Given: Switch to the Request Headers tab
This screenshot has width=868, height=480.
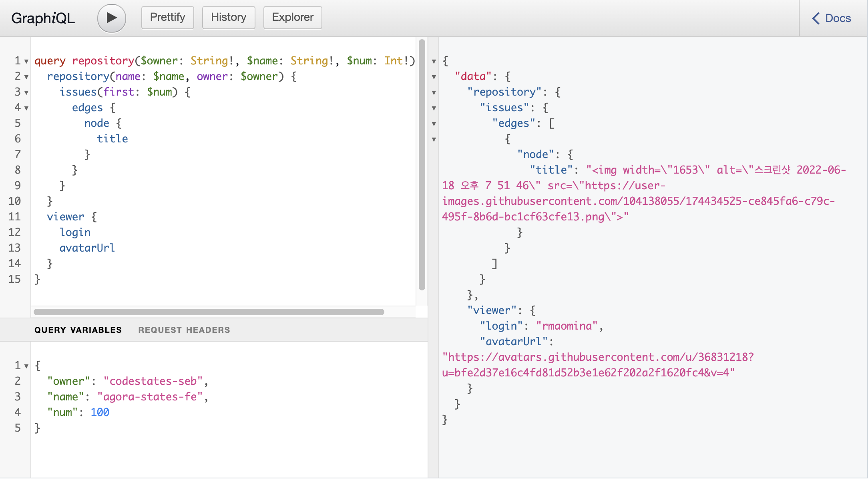Looking at the screenshot, I should [x=184, y=330].
